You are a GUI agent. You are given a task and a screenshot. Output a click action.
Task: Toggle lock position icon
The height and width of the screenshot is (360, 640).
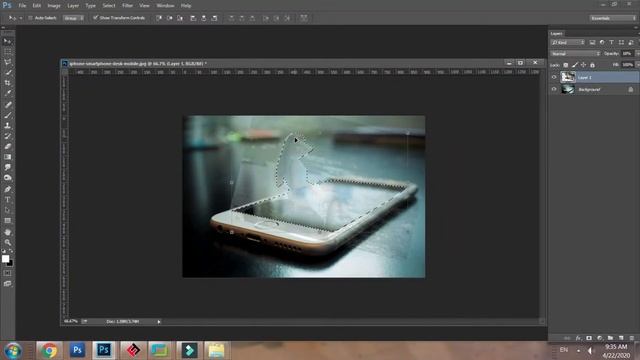pos(584,65)
